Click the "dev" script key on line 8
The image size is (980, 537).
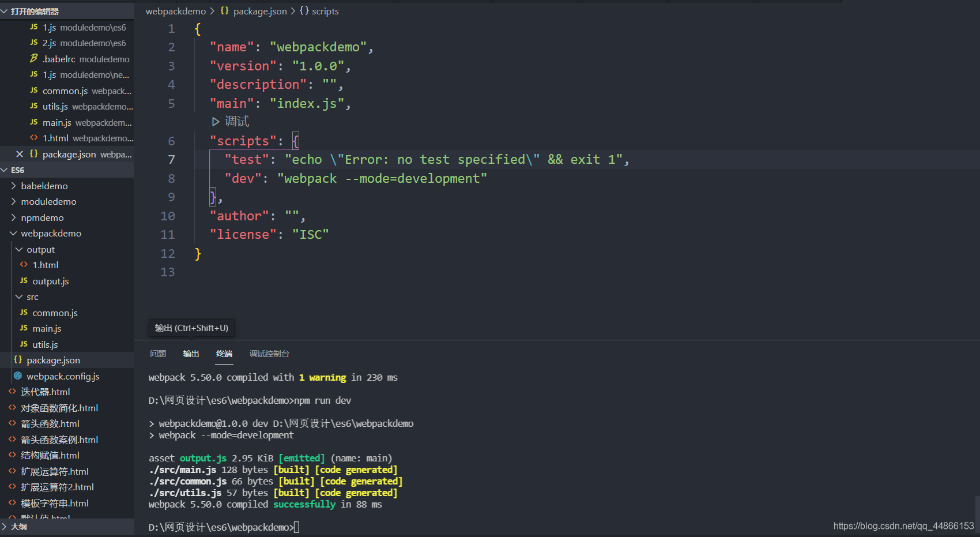point(243,178)
